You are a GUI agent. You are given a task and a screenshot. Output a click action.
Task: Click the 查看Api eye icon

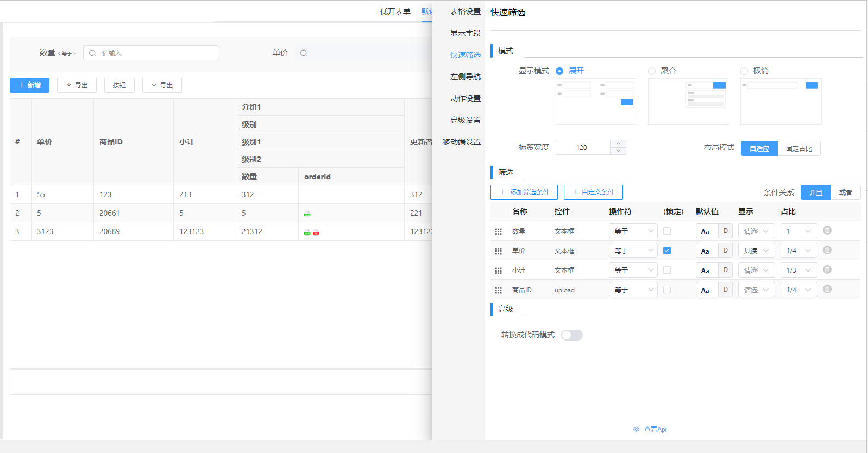tap(636, 430)
